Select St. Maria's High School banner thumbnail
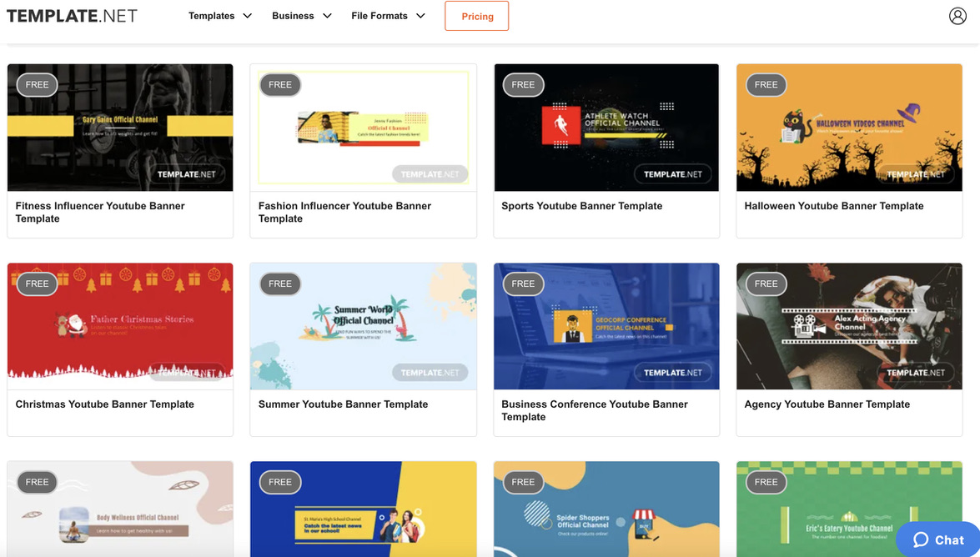 pos(363,513)
